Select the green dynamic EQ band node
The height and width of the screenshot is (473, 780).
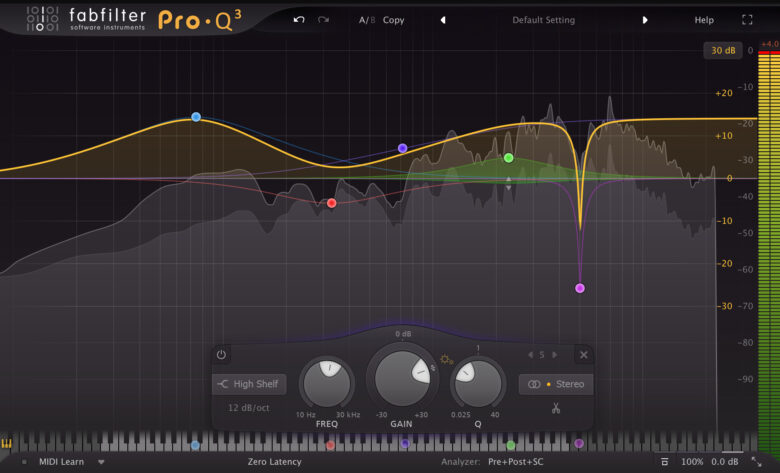point(508,158)
